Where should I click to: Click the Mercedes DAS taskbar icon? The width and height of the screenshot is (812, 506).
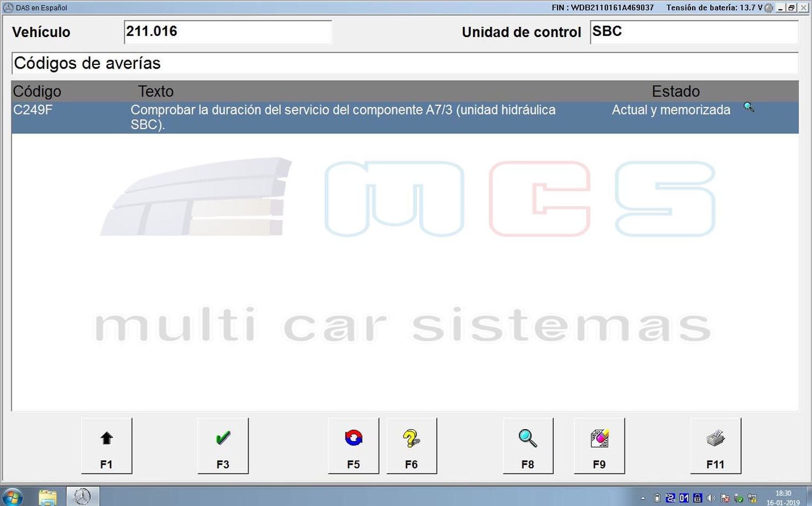pyautogui.click(x=82, y=497)
